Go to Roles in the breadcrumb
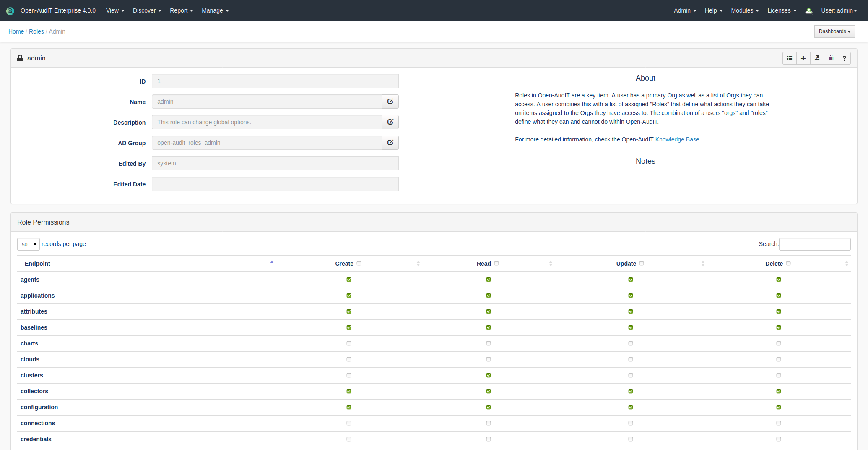The height and width of the screenshot is (450, 868). point(36,31)
